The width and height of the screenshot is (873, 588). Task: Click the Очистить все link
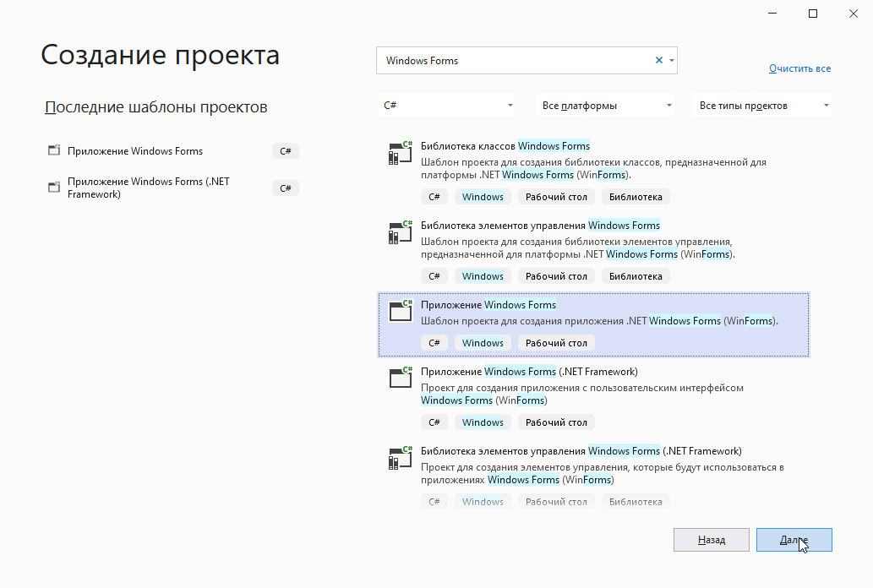[799, 68]
